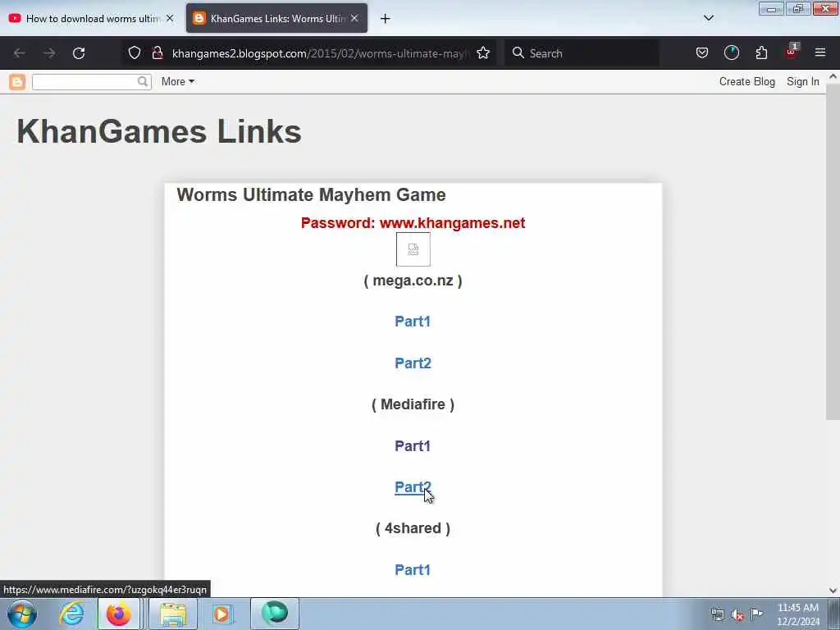Open the Windows Start button
This screenshot has width=840, height=630.
22,614
